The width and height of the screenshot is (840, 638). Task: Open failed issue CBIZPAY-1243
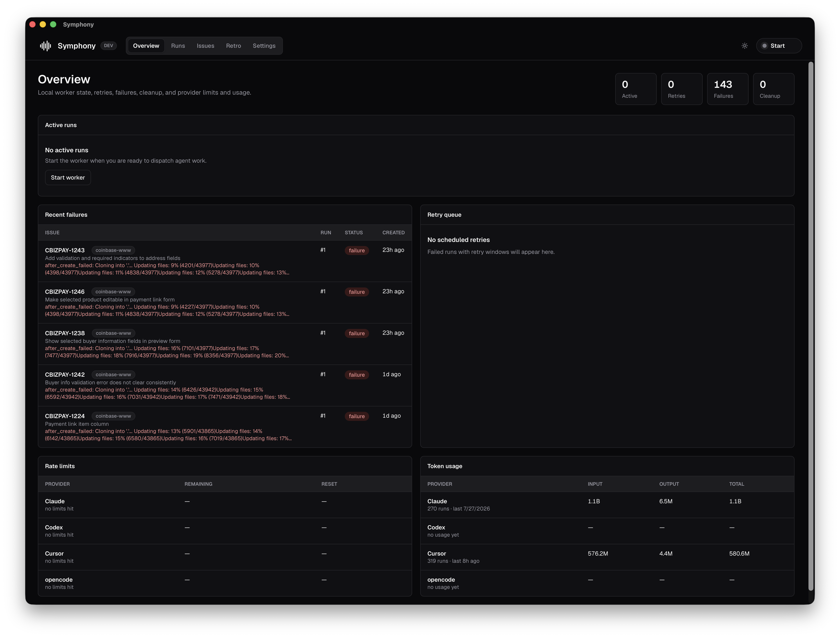point(65,250)
